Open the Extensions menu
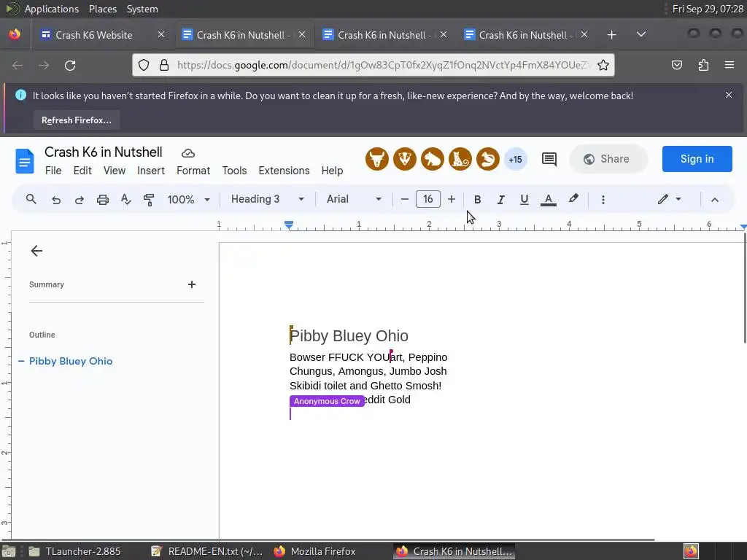This screenshot has height=560, width=747. coord(284,171)
